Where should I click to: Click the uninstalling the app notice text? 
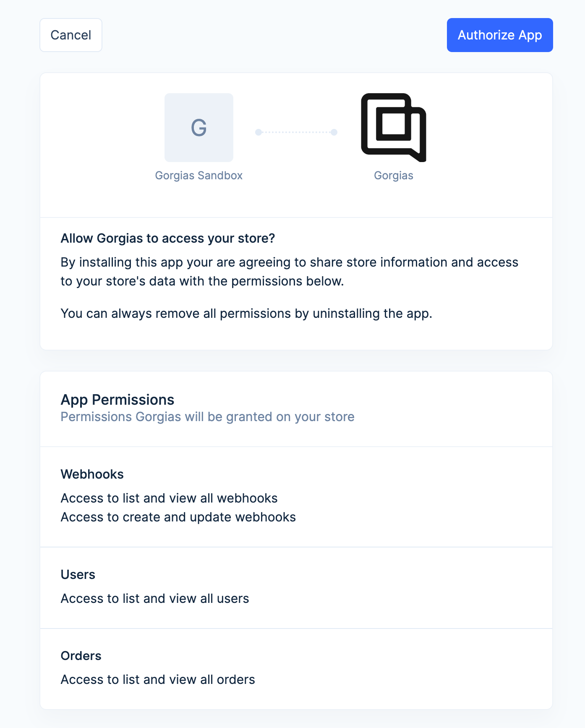[x=246, y=314]
